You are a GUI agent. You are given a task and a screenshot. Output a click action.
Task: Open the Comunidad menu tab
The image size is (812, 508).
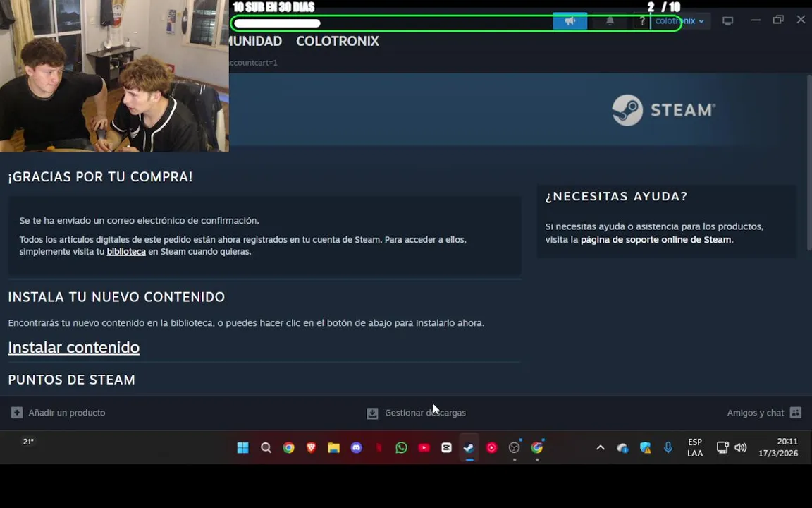[256, 41]
